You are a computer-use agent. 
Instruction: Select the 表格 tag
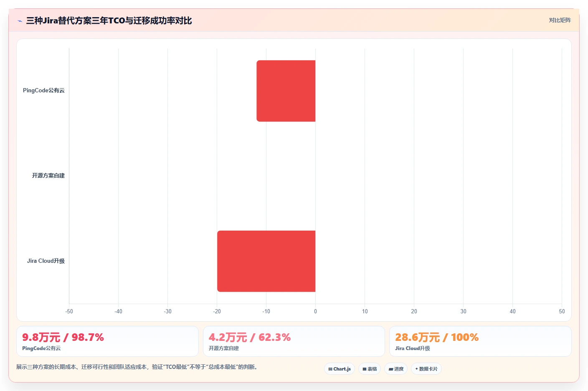(370, 369)
